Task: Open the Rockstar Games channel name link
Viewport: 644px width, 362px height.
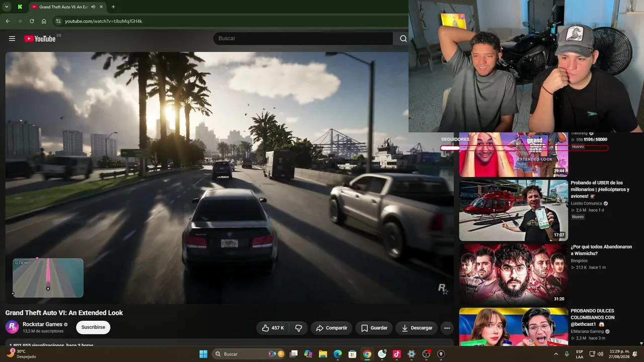Action: click(x=43, y=324)
